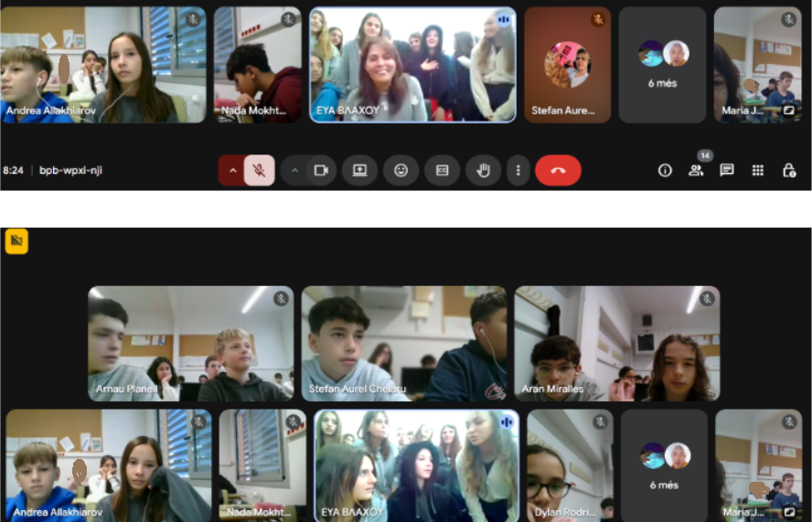Open the activities grid panel
Image resolution: width=812 pixels, height=522 pixels.
(758, 170)
